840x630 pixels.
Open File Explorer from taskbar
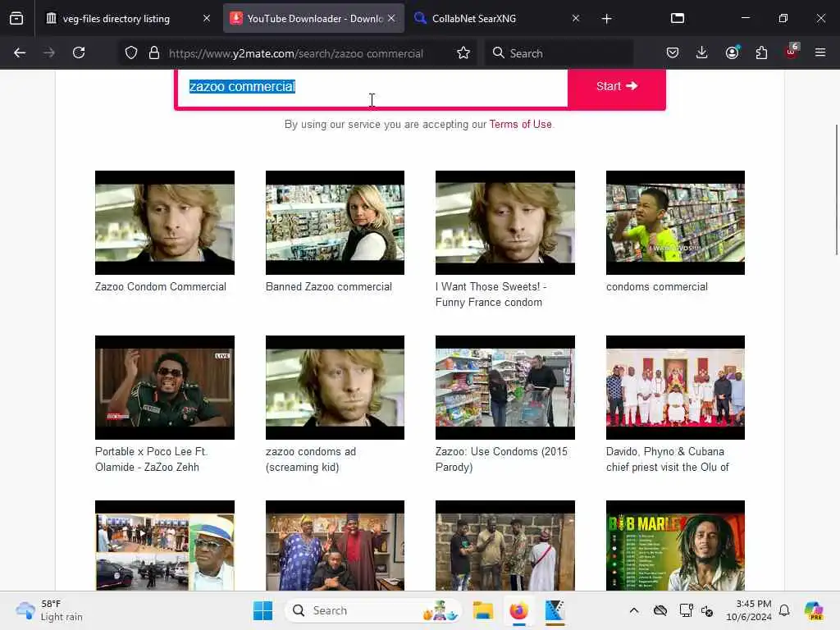click(x=482, y=610)
